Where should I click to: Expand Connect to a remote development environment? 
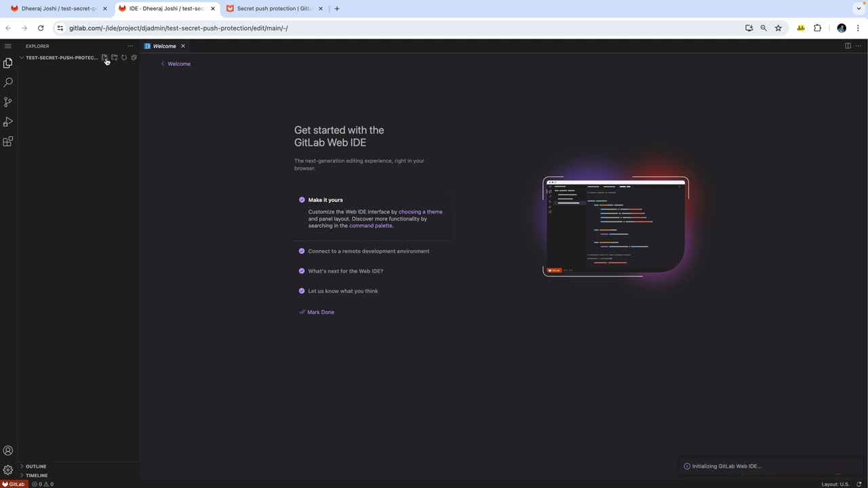click(368, 251)
